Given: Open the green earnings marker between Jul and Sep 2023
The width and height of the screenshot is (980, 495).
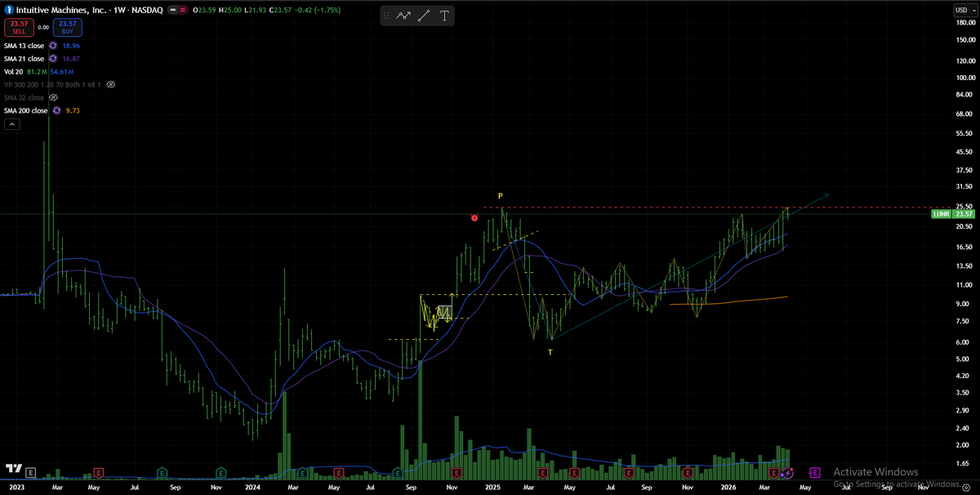Looking at the screenshot, I should coord(162,472).
